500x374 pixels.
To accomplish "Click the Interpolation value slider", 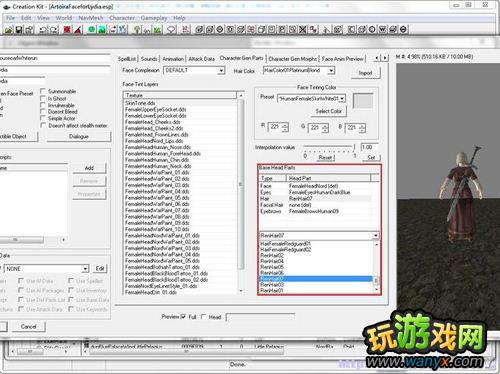I will (329, 147).
